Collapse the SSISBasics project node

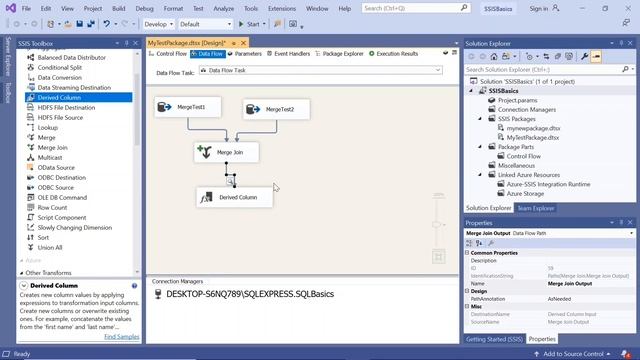coord(471,91)
